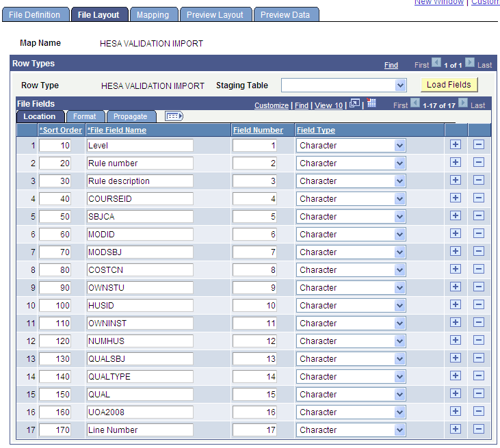500x448 pixels.
Task: Open Field Type dropdown for Level
Action: click(x=399, y=146)
